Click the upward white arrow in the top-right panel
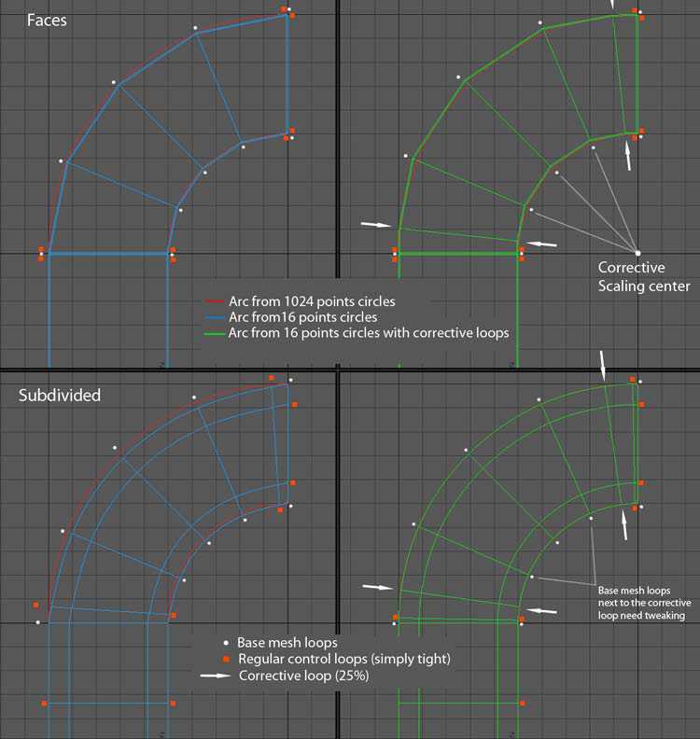 [x=628, y=156]
